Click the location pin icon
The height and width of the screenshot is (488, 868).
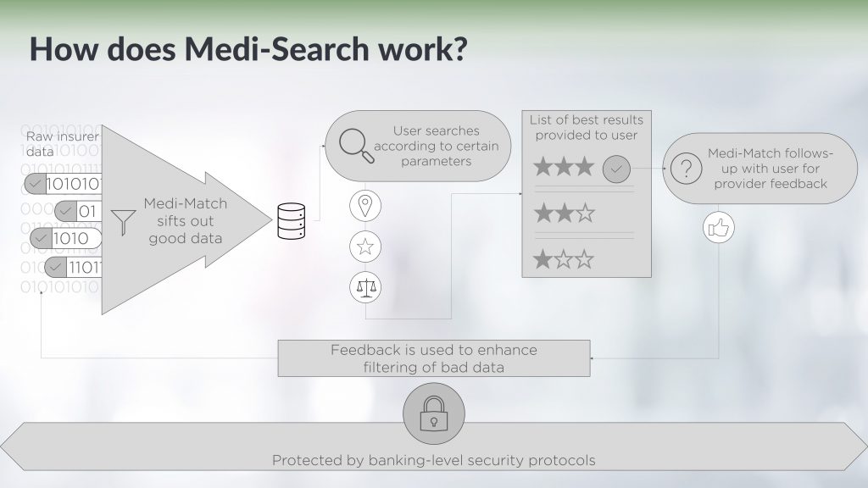pyautogui.click(x=365, y=206)
